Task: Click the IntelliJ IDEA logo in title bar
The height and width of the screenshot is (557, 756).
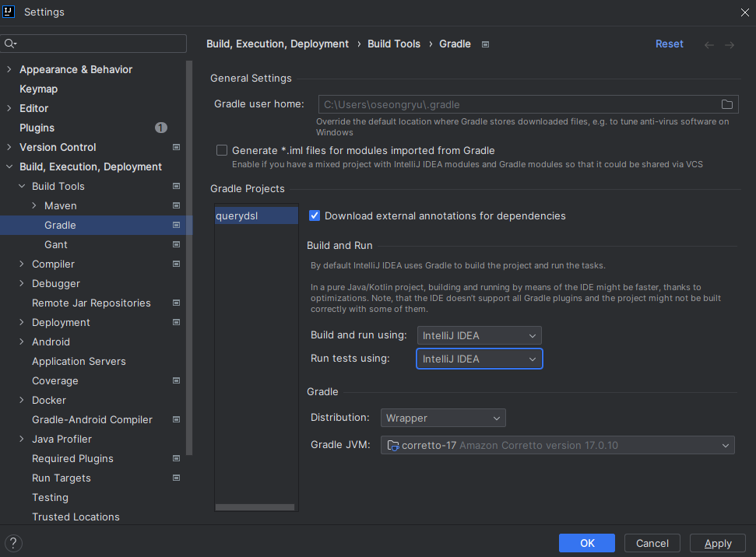Action: [9, 12]
